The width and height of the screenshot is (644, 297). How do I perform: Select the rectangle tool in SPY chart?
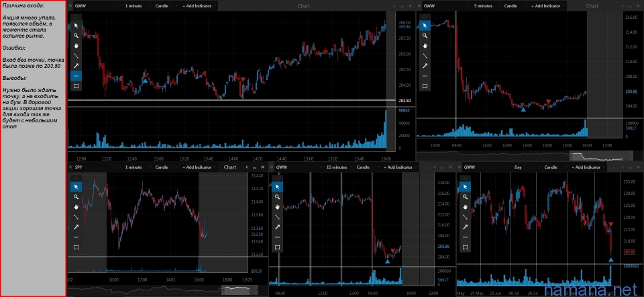pyautogui.click(x=76, y=247)
